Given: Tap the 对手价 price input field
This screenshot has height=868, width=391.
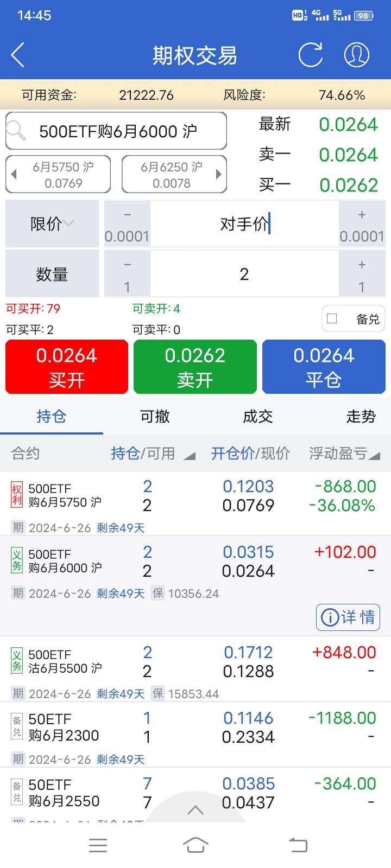Looking at the screenshot, I should pyautogui.click(x=244, y=224).
